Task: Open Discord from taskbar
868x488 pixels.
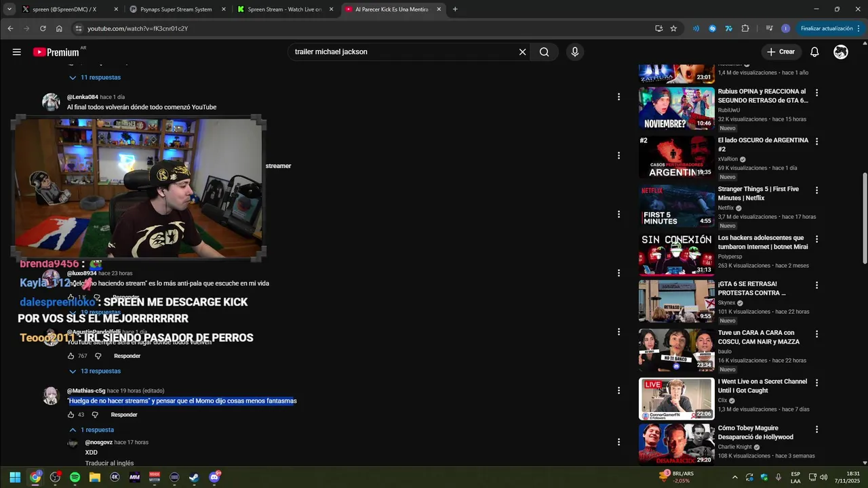Action: click(214, 477)
